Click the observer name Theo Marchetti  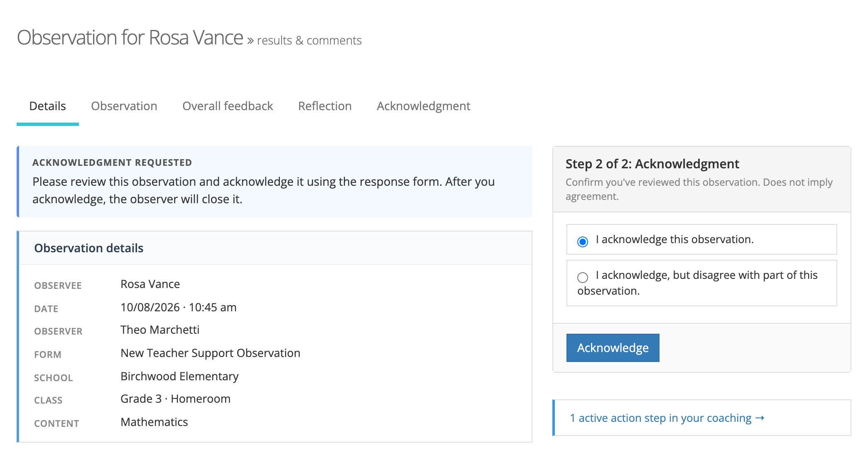[x=160, y=330]
